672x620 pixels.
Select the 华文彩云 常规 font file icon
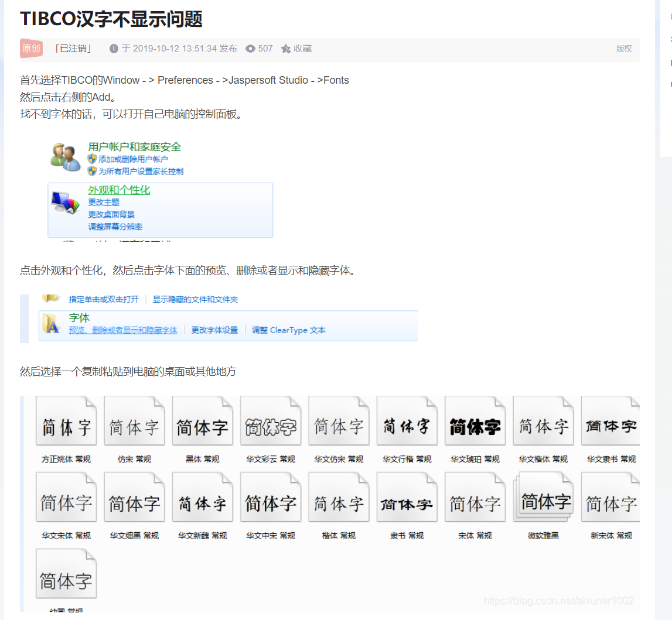pyautogui.click(x=271, y=421)
